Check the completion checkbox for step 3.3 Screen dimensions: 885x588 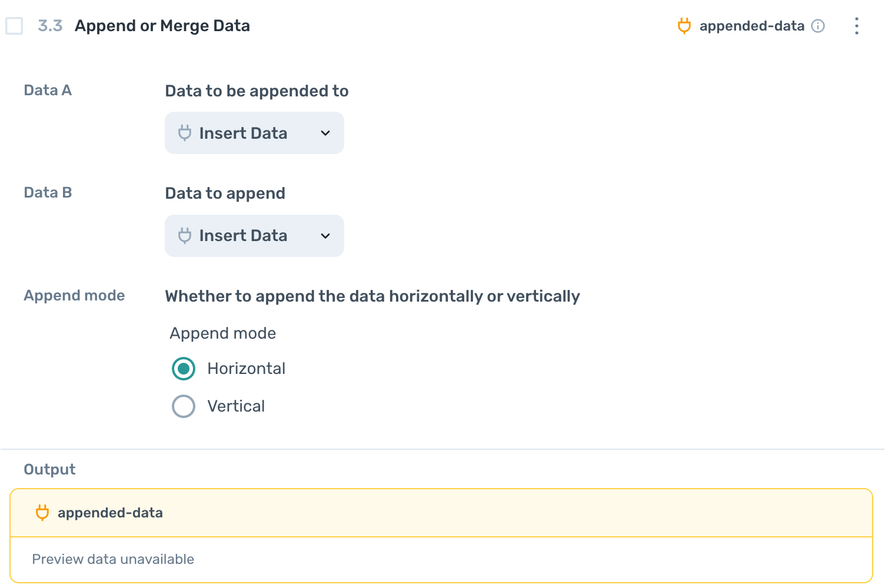(14, 26)
